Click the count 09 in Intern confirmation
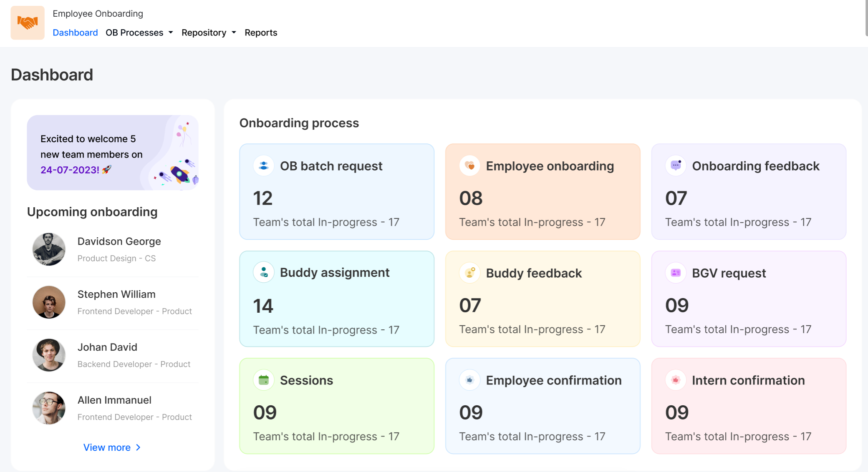The width and height of the screenshot is (868, 472). tap(677, 412)
